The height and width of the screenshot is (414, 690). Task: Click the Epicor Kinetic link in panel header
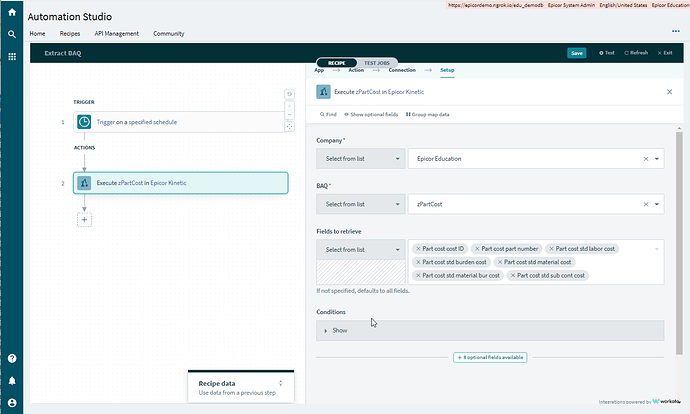406,92
